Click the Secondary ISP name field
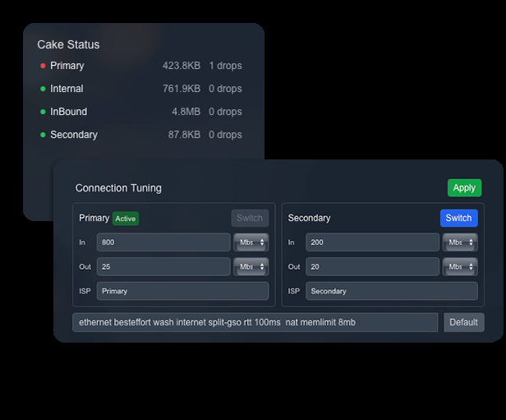Screen dimensions: 506x420 coord(391,291)
